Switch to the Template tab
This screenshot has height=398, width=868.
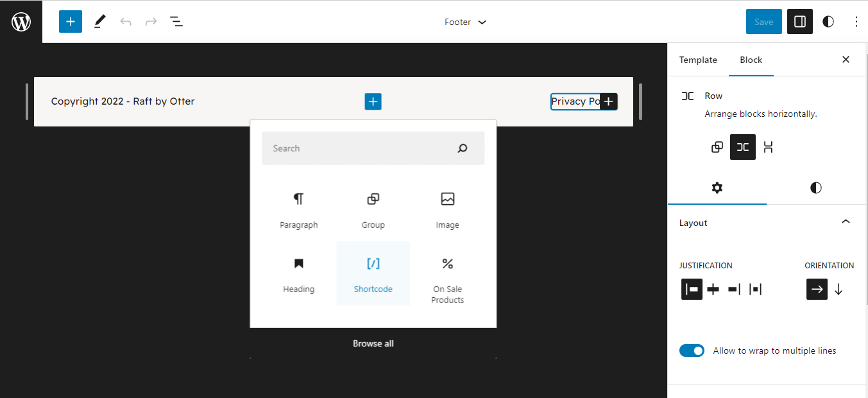tap(698, 59)
